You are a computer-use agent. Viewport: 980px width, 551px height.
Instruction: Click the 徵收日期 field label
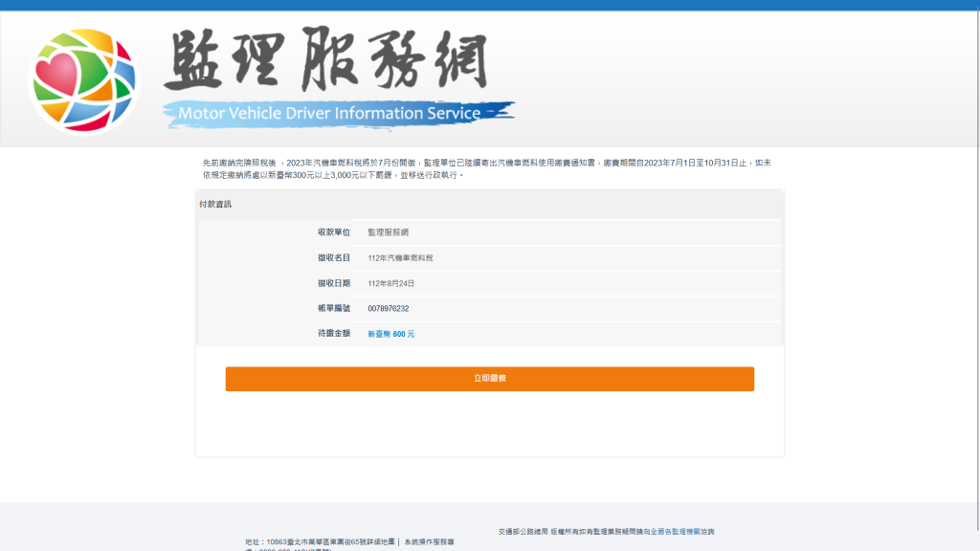pyautogui.click(x=334, y=283)
